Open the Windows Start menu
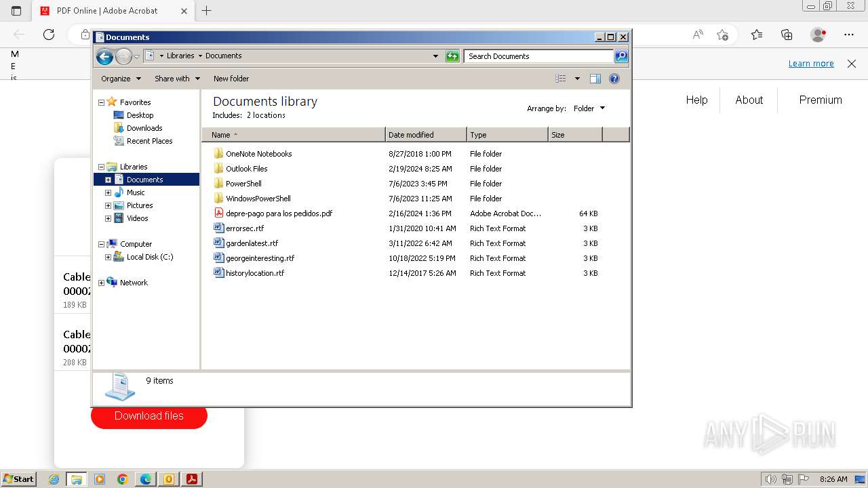The width and height of the screenshot is (868, 488). click(x=18, y=479)
